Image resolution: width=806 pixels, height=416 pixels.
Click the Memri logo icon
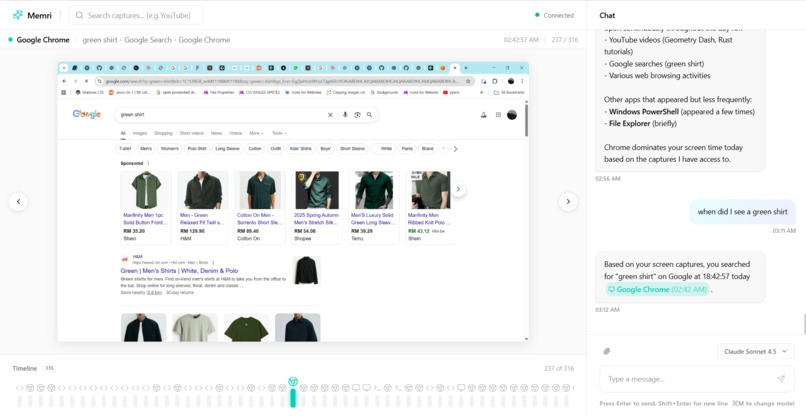pos(18,15)
